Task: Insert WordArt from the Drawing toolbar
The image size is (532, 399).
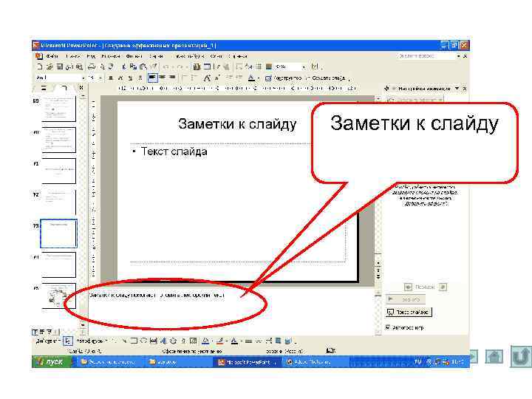Action: pyautogui.click(x=163, y=341)
